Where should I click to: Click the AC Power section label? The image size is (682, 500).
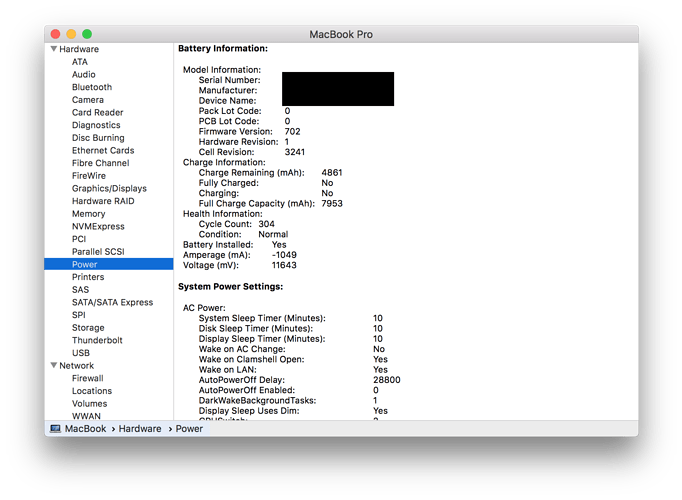(204, 308)
